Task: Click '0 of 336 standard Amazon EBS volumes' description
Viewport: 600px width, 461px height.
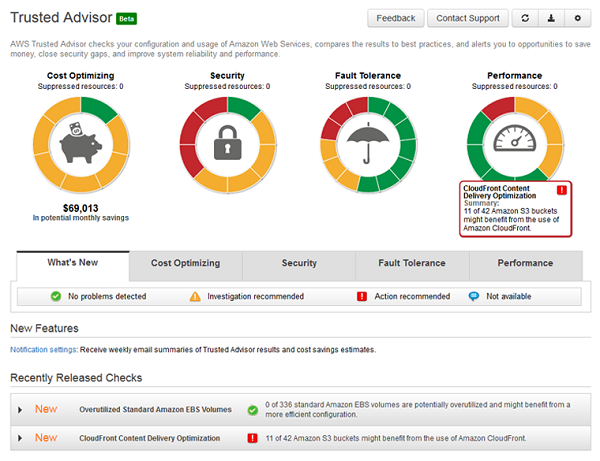Action: point(417,409)
